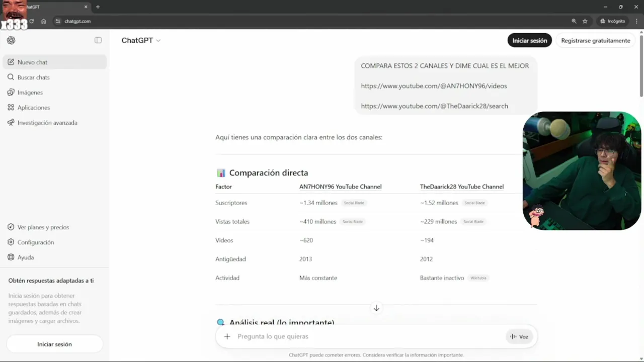This screenshot has height=362, width=644.
Task: Open Aplicaciones from the sidebar
Action: coord(33,108)
